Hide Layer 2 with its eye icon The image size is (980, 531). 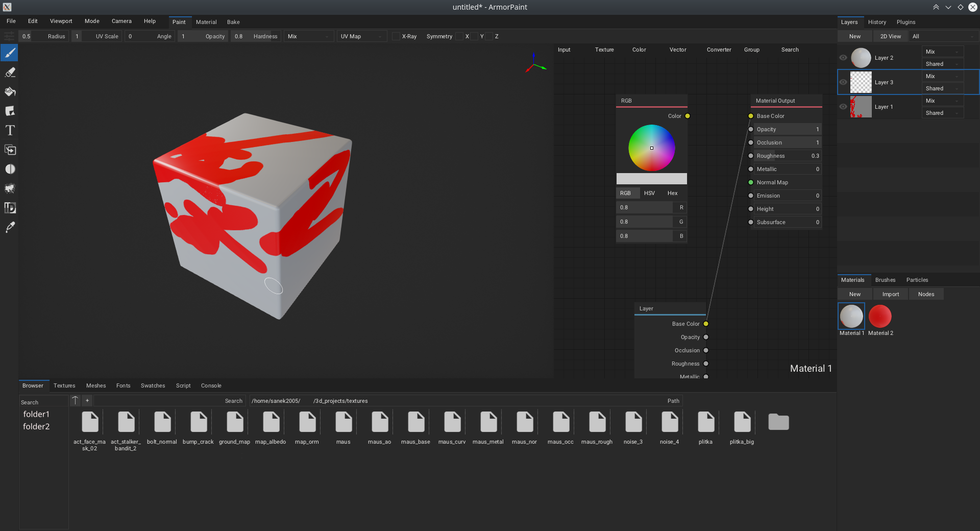tap(843, 58)
